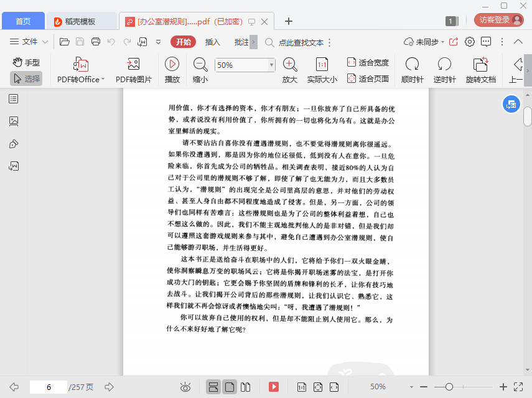
Task: Open the 文件 menu
Action: tap(29, 42)
